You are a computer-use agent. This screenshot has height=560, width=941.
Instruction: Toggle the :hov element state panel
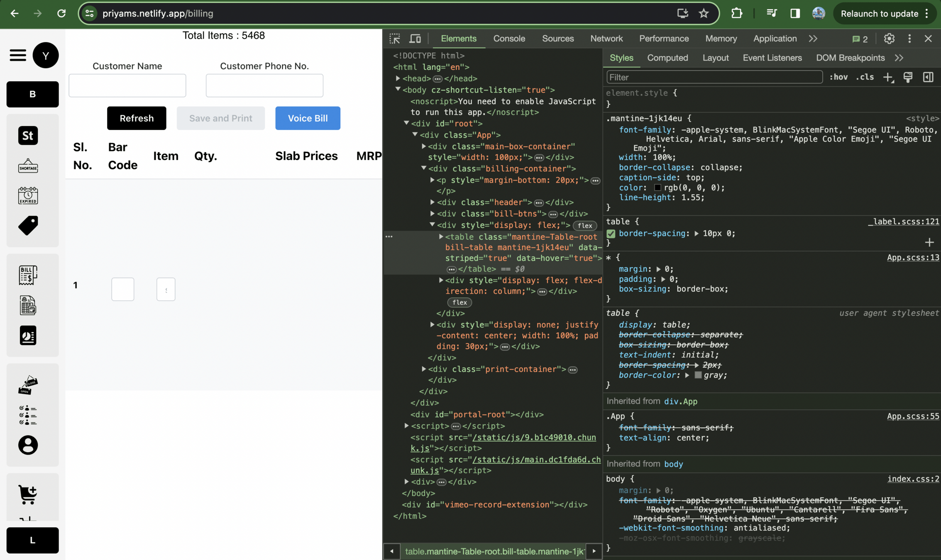click(838, 77)
